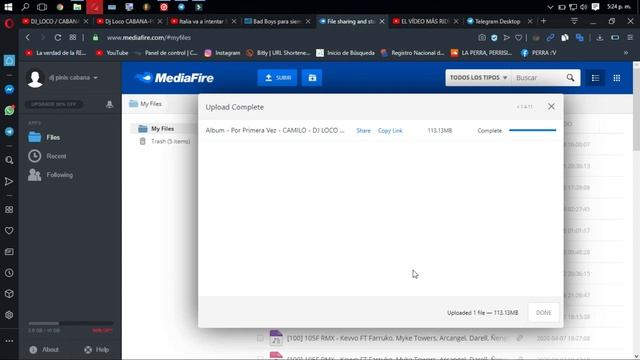Click the taskbar volume icon
The width and height of the screenshot is (640, 360).
(x=584, y=7)
